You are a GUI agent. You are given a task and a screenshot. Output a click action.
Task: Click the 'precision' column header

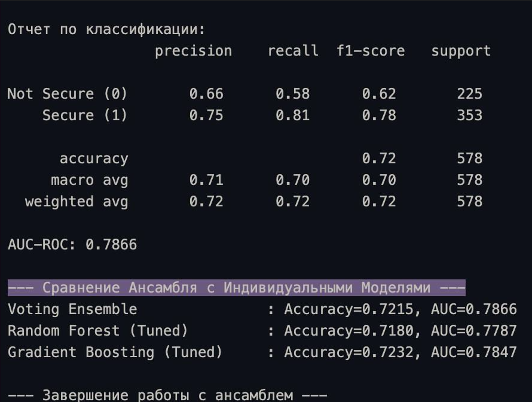193,51
